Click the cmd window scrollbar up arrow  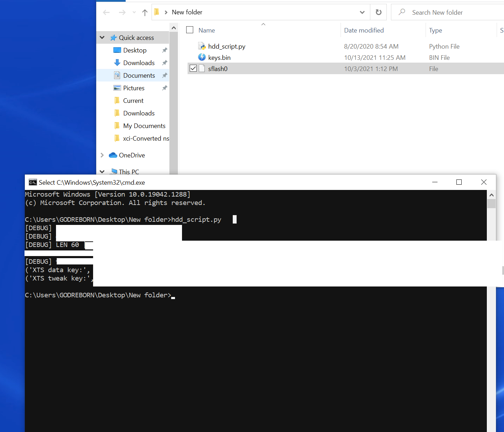pos(491,195)
